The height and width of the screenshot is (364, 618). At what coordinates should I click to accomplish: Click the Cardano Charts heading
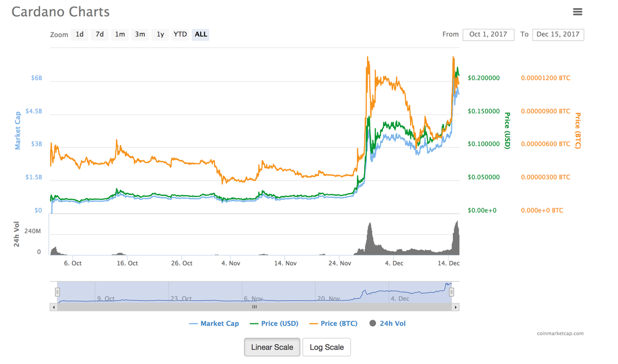(60, 12)
